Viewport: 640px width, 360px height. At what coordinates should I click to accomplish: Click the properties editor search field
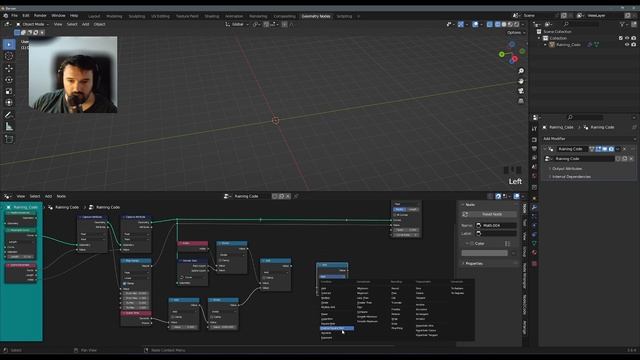click(586, 118)
